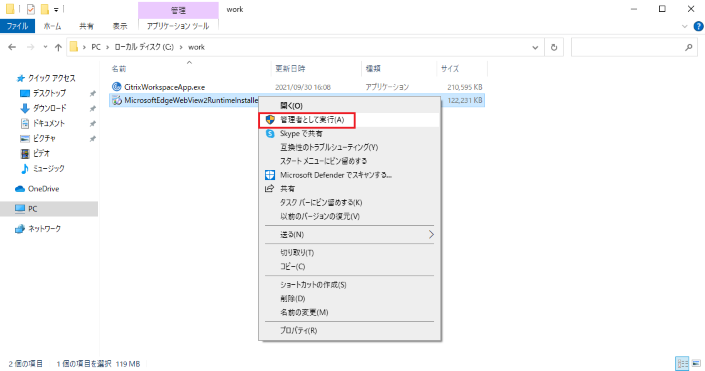Open the recent locations dropdown arrow

point(45,47)
